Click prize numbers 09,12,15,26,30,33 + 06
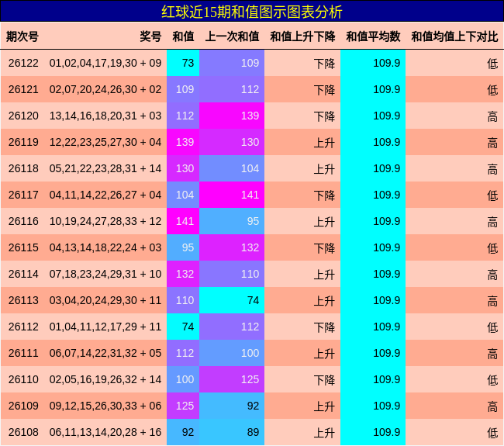The image size is (504, 446). (x=105, y=406)
